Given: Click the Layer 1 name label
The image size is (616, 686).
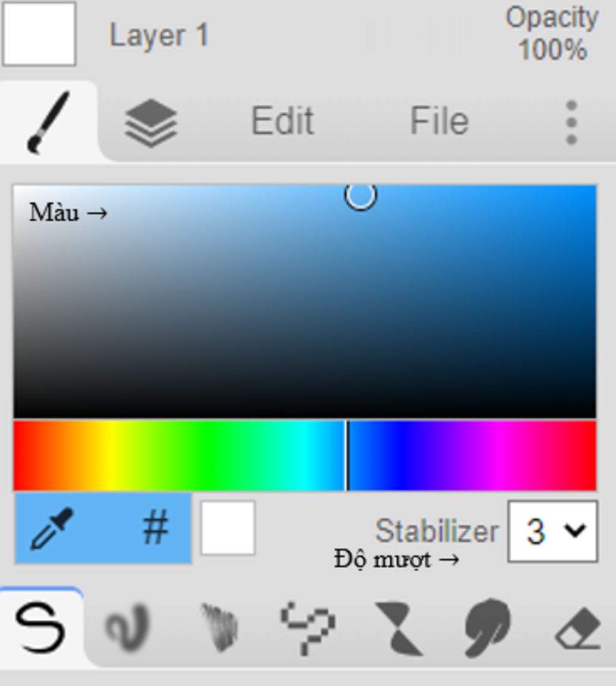Looking at the screenshot, I should pyautogui.click(x=159, y=35).
